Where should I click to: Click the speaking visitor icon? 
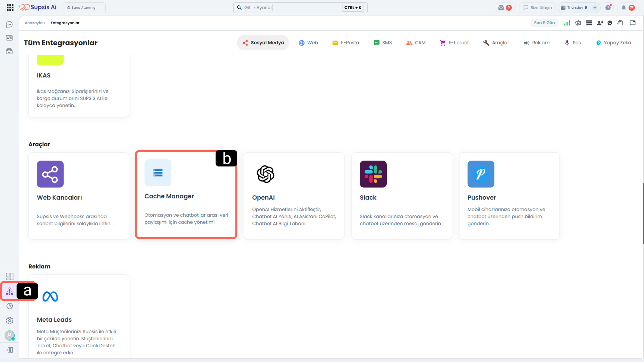pos(600,23)
